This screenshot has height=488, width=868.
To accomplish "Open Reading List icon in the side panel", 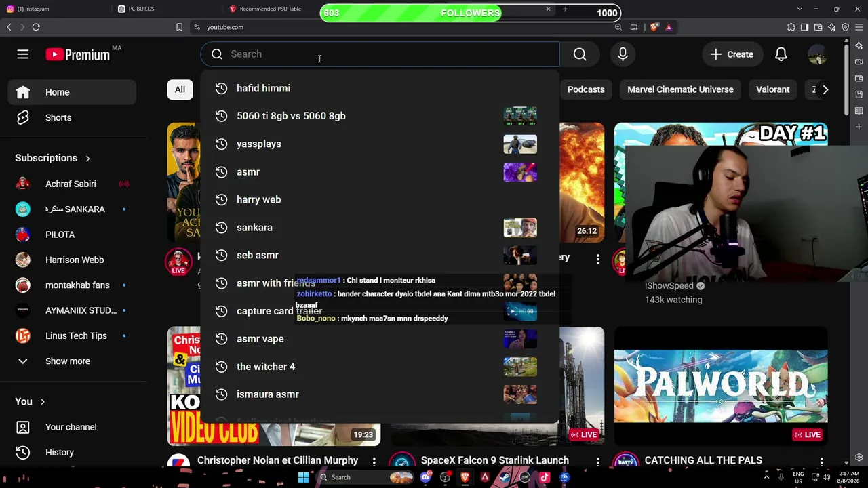I will click(x=859, y=110).
